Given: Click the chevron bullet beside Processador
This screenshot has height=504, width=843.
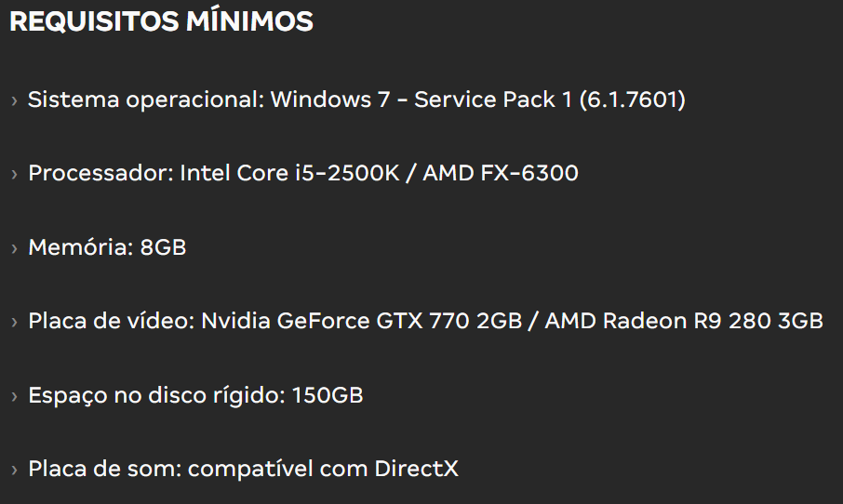Looking at the screenshot, I should (x=15, y=174).
